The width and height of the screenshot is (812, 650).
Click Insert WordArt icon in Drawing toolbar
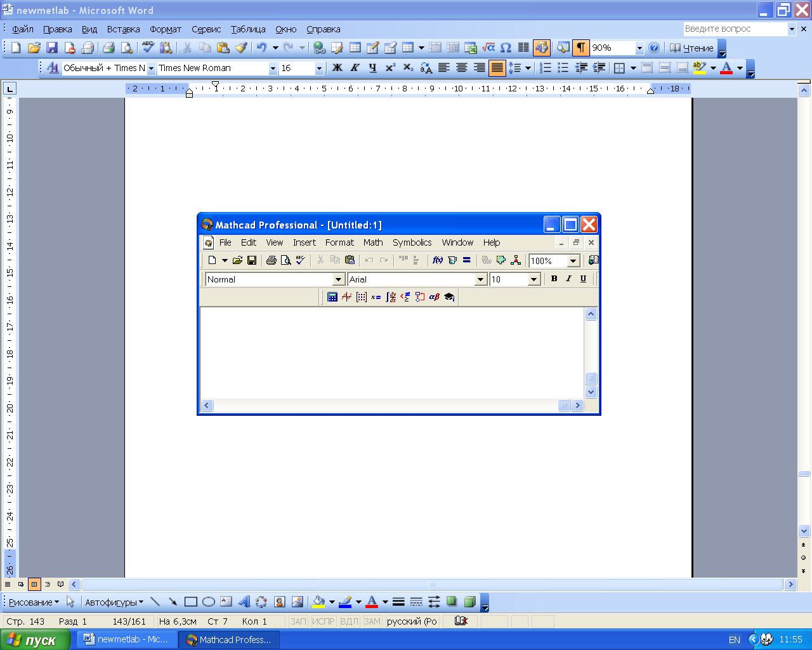coord(244,602)
